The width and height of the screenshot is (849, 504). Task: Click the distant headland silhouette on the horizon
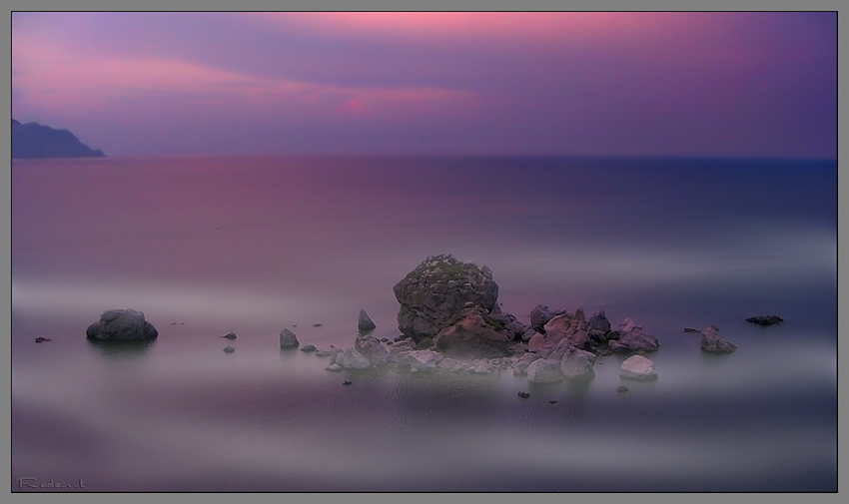[x=50, y=143]
